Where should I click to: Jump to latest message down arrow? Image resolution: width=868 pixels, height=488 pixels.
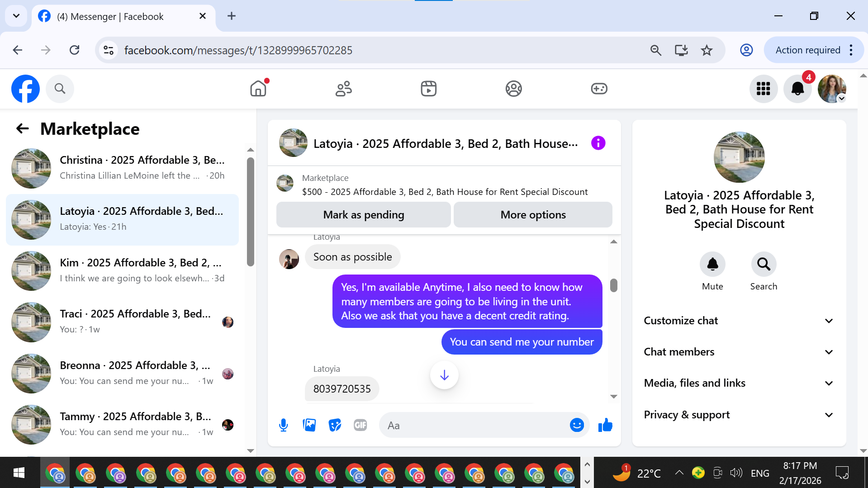(444, 375)
